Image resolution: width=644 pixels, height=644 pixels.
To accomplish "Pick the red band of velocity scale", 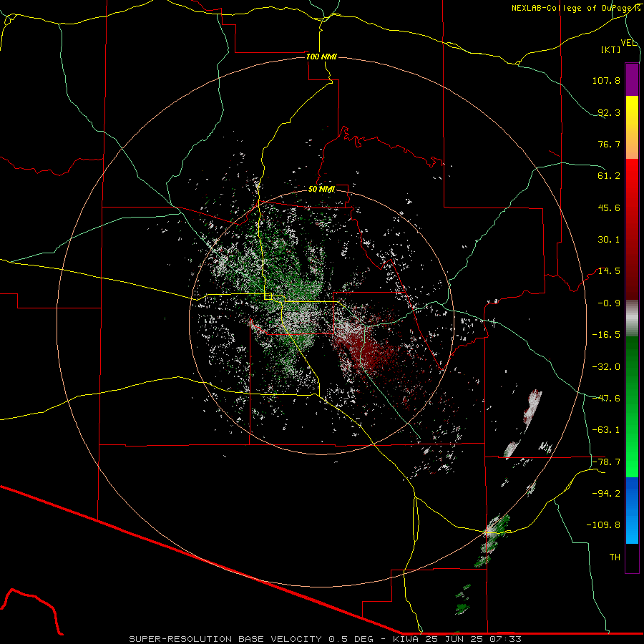I will coord(632,229).
